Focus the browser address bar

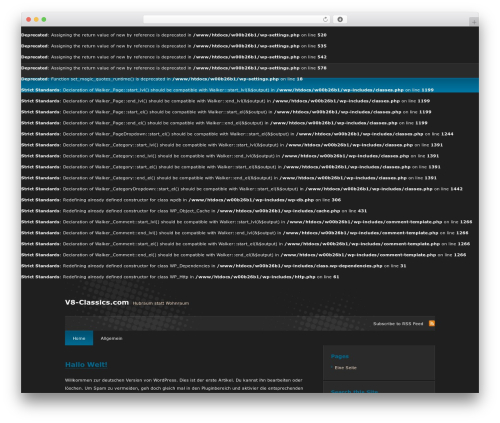237,19
